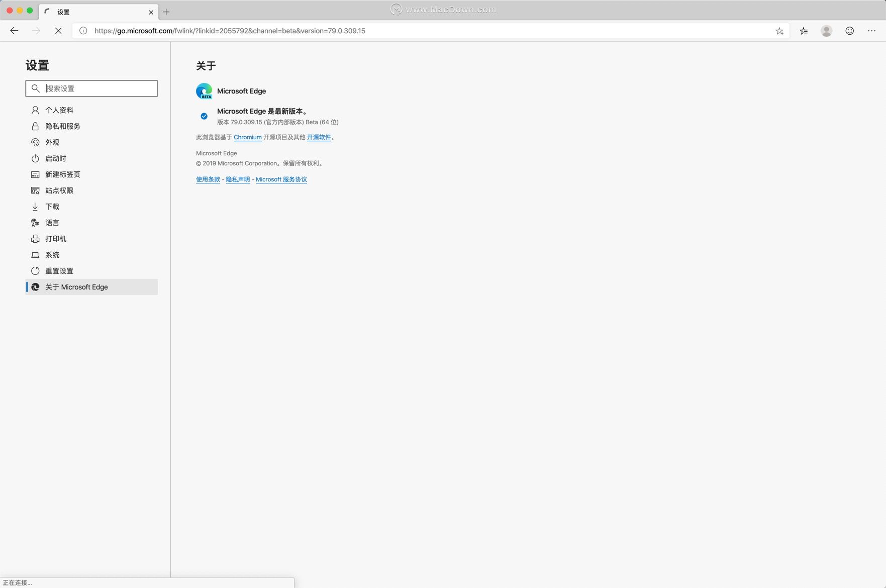Image resolution: width=886 pixels, height=588 pixels.
Task: Open 个人资料 settings section
Action: 59,110
